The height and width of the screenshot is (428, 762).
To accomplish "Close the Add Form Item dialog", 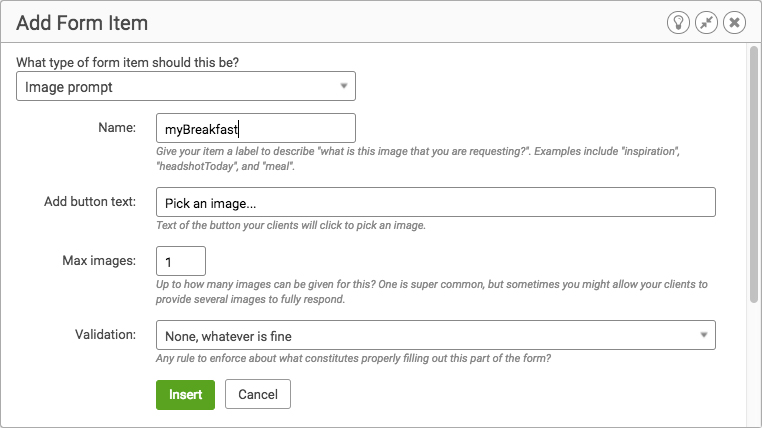I will (734, 23).
